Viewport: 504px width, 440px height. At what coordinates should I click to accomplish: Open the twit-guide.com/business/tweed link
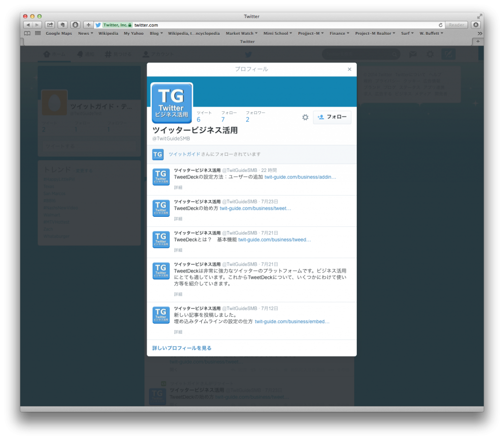275,239
